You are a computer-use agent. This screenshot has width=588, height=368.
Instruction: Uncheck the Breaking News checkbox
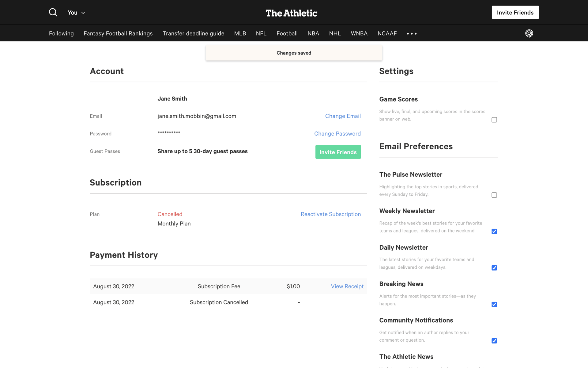[494, 305]
